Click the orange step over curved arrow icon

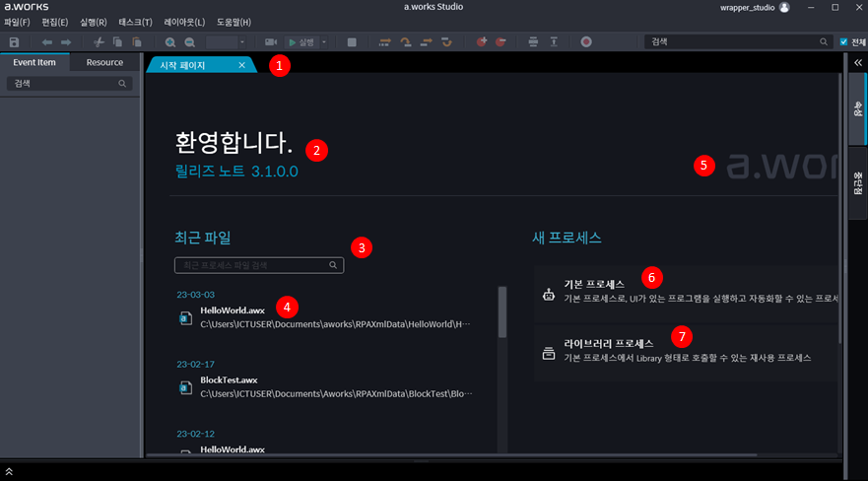406,42
